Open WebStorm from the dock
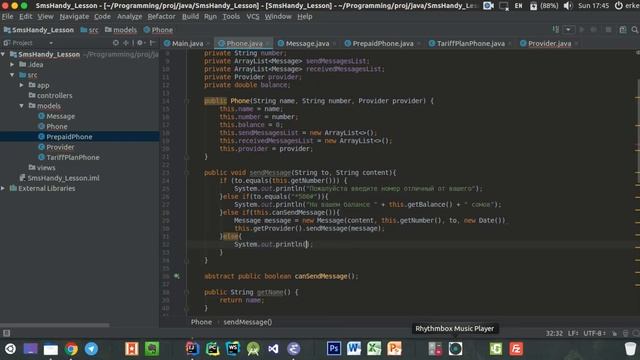640x360 pixels. [233, 349]
